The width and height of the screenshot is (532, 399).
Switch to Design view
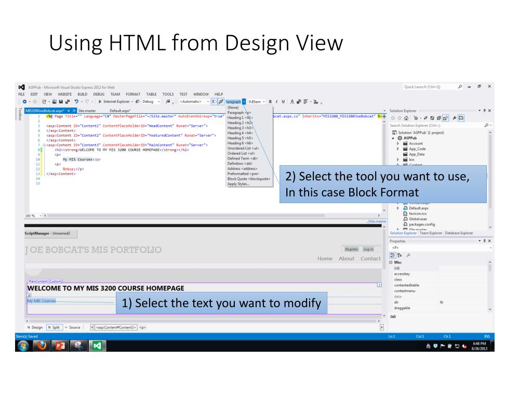point(35,327)
